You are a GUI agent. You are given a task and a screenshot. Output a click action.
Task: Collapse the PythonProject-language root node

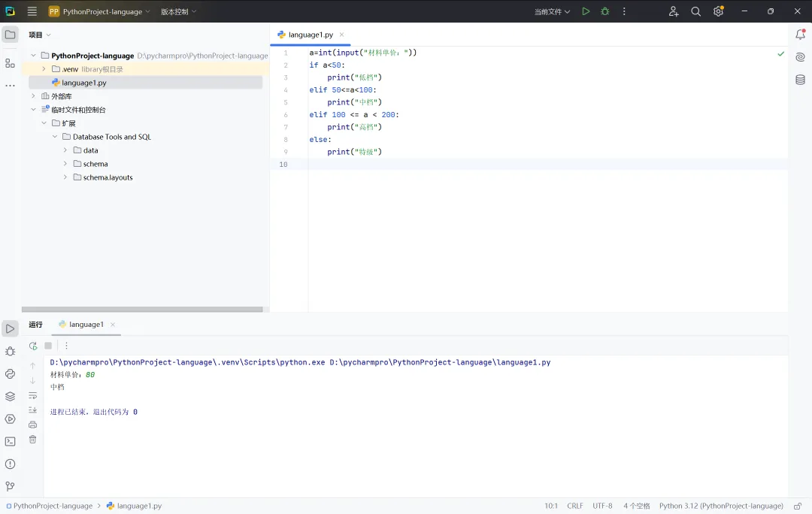coord(33,56)
